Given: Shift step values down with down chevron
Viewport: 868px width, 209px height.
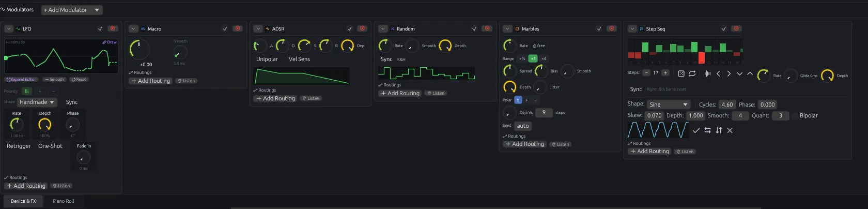Looking at the screenshot, I should pyautogui.click(x=739, y=73).
